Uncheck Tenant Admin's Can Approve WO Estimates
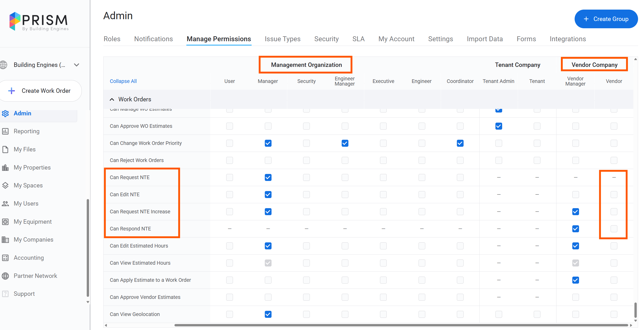This screenshot has width=644, height=330. click(x=499, y=126)
